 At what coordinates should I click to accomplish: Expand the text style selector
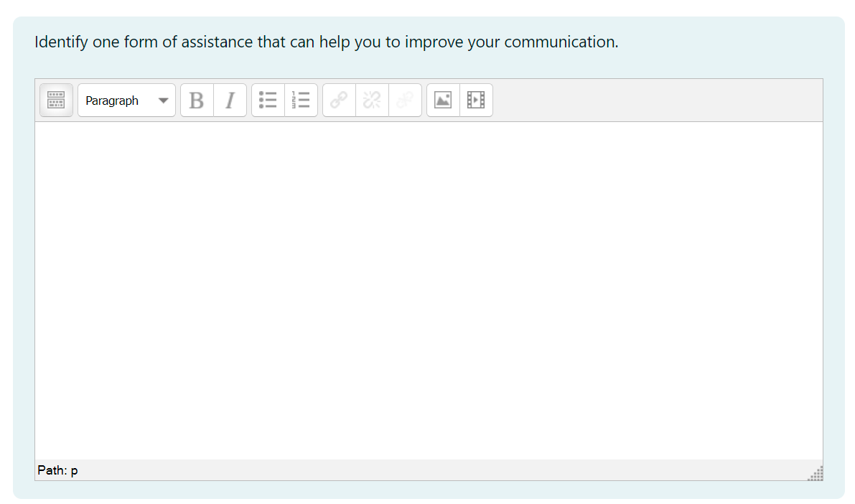(126, 100)
